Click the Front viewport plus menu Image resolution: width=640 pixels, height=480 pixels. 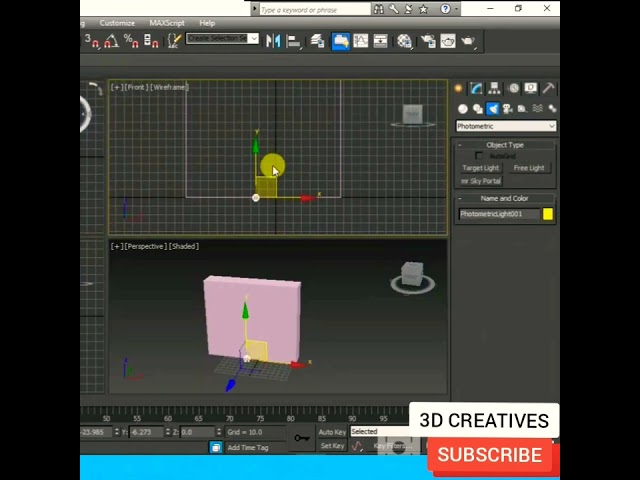click(117, 87)
